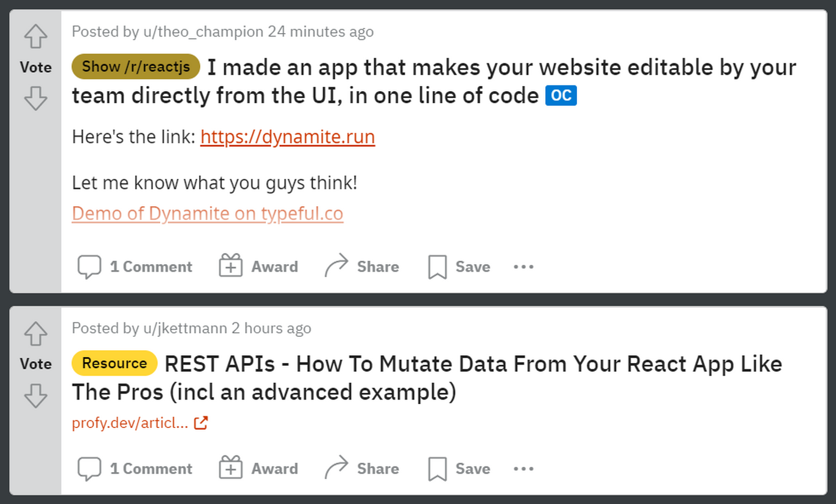Open more options for REST APIs post
Image resolution: width=836 pixels, height=504 pixels.
click(x=523, y=469)
